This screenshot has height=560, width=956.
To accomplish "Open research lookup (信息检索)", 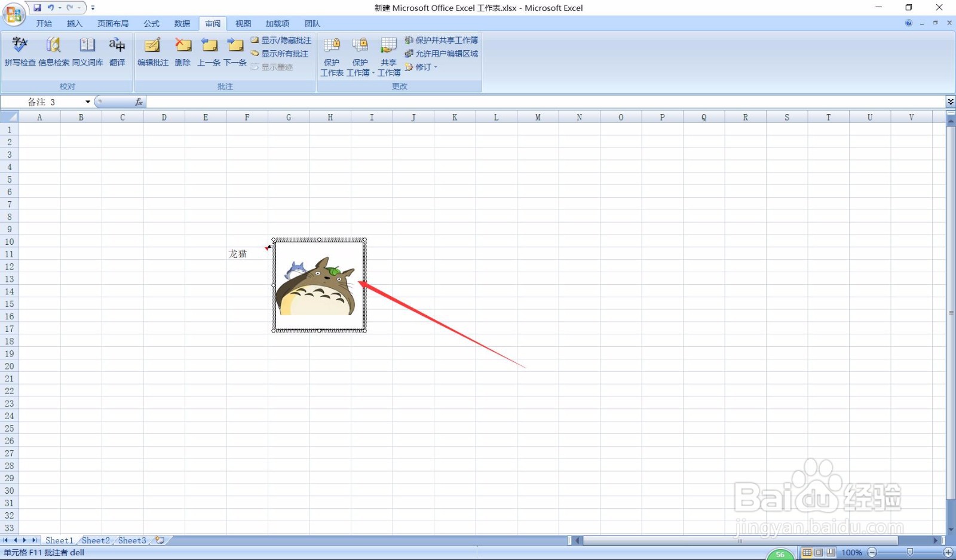I will coord(54,51).
